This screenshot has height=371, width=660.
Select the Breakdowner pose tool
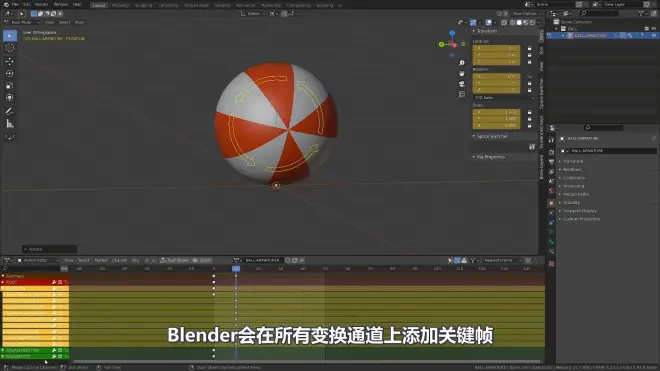pos(10,137)
